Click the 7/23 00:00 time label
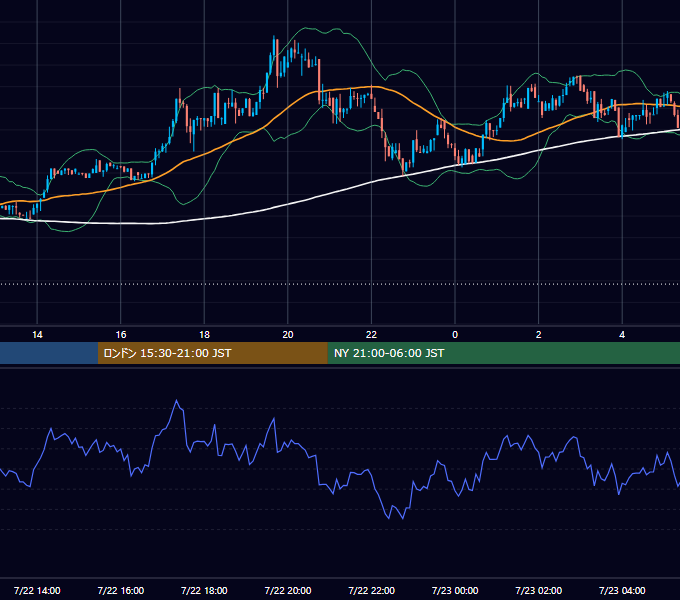Screen dimensions: 680x600 455,590
